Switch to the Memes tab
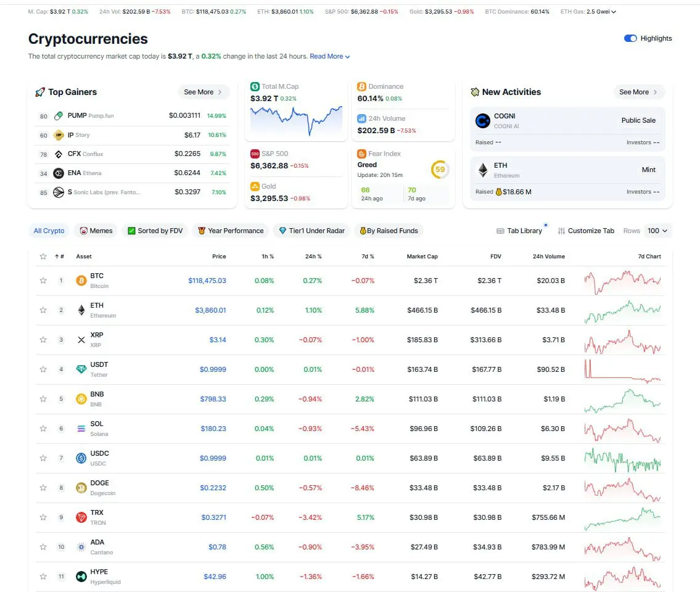This screenshot has width=700, height=592. 96,231
